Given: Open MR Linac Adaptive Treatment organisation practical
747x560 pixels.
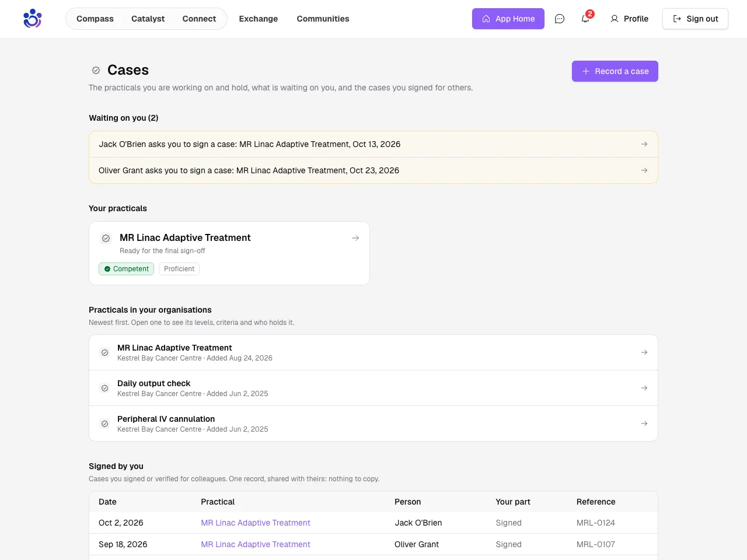Looking at the screenshot, I should point(373,352).
